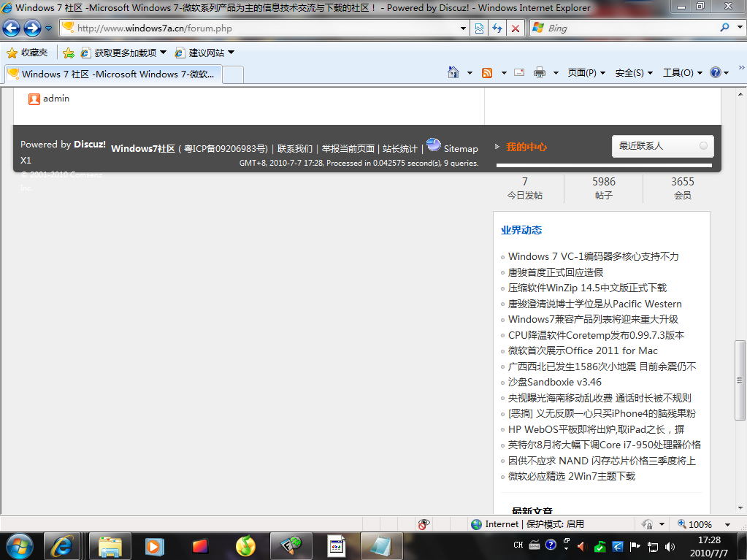Click the Home page icon
Screen dimensions: 747x560
(x=453, y=72)
